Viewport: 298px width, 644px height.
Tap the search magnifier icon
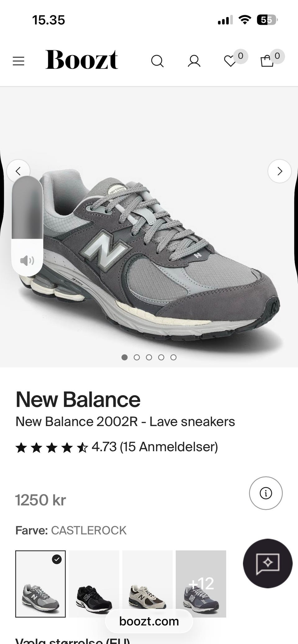(157, 61)
